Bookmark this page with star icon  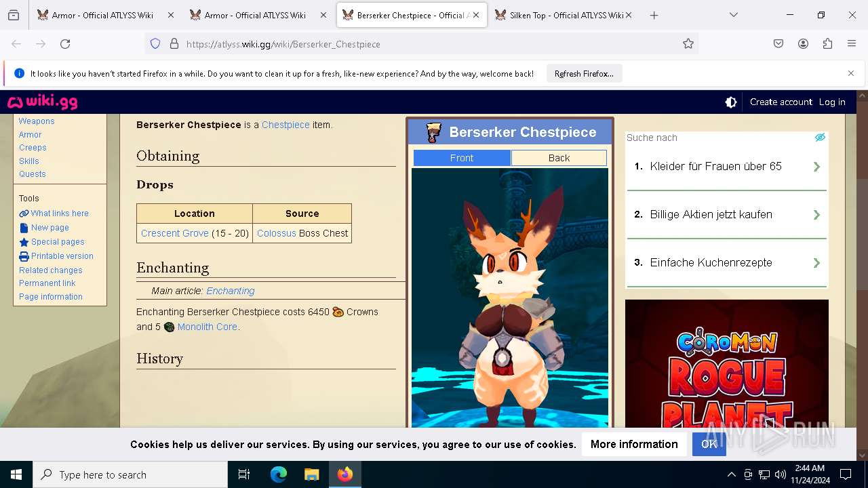click(x=688, y=43)
